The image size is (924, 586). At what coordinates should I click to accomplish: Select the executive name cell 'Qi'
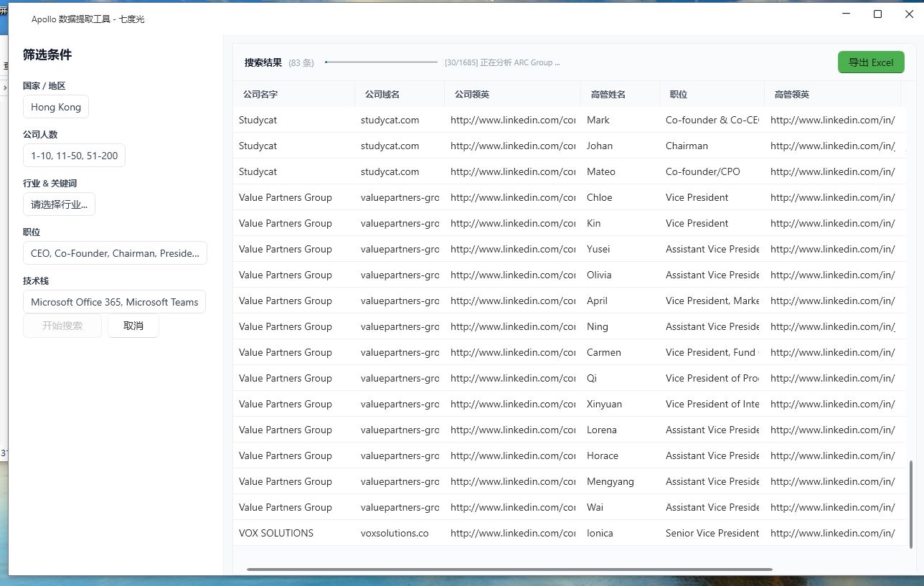tap(621, 378)
